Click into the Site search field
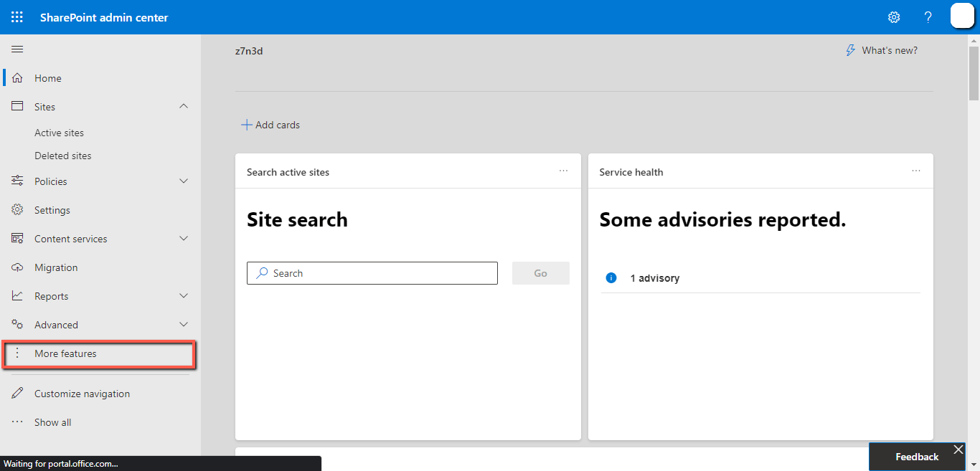This screenshot has height=471, width=980. pos(372,273)
